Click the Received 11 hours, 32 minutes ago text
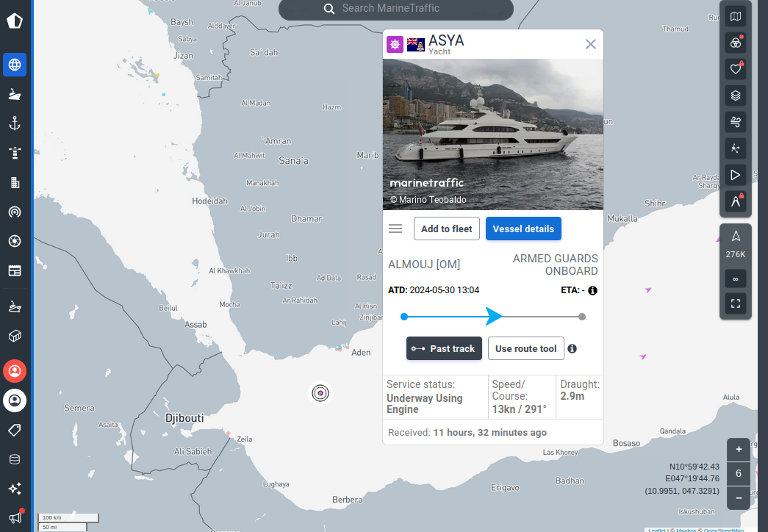Screen dimensions: 768x532 (467, 433)
